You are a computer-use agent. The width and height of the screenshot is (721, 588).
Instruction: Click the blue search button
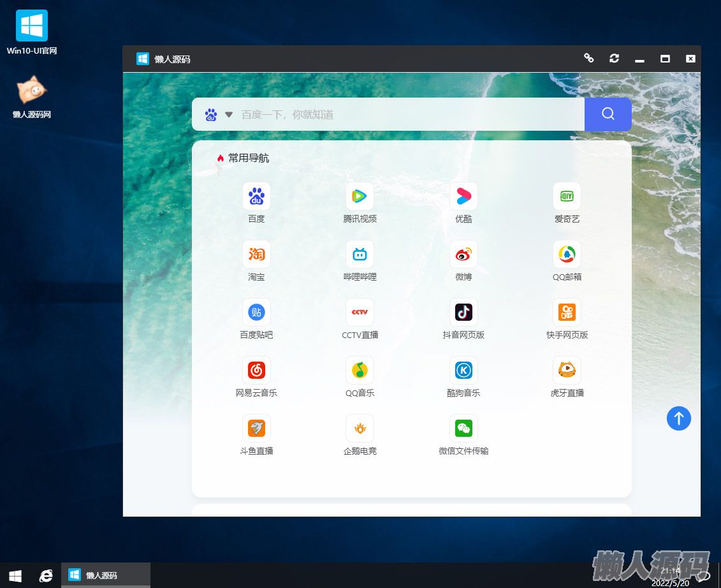click(608, 114)
